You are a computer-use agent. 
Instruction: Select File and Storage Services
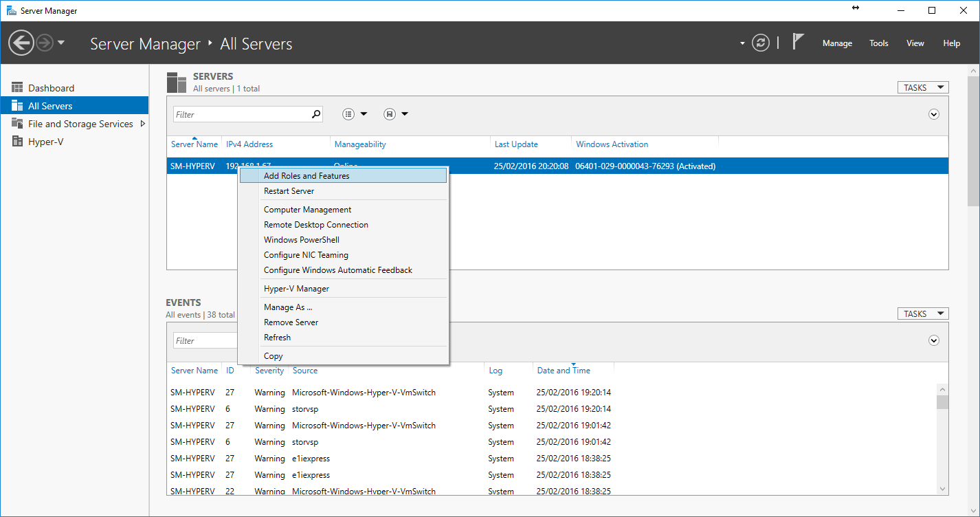click(80, 124)
